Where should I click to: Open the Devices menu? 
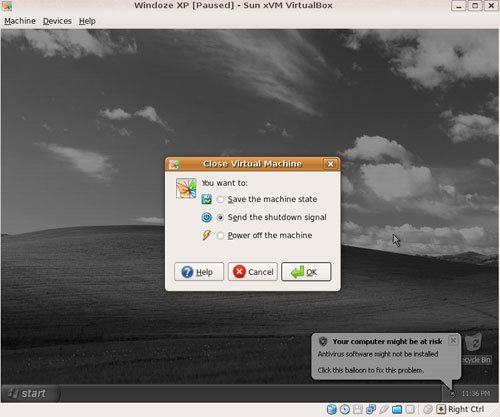(57, 21)
